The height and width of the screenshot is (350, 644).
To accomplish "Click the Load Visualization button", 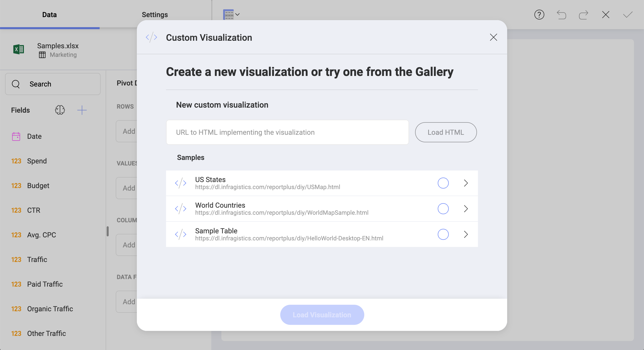I will [322, 315].
